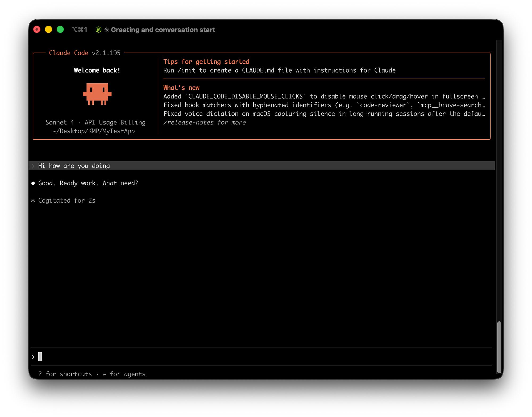
Task: Click the "Greeting and conversation start" window title
Action: pyautogui.click(x=163, y=30)
